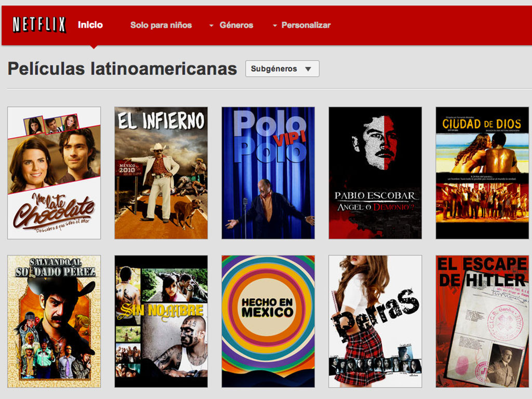This screenshot has height=399, width=532.
Task: Pick the Salvando al Soldado Pérez poster
Action: (x=54, y=321)
